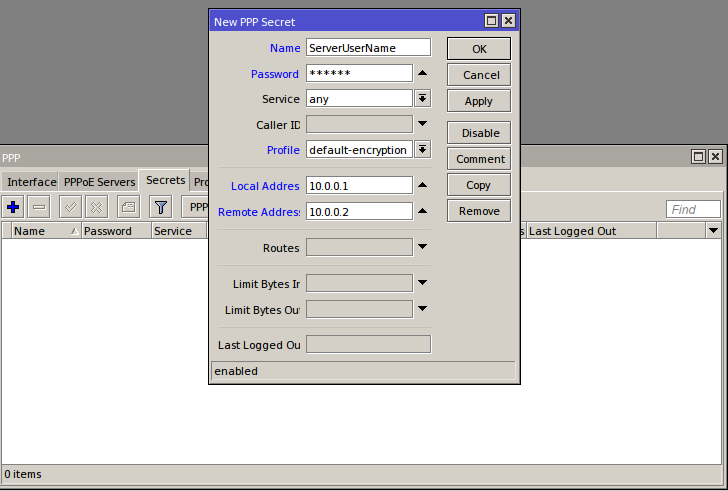The width and height of the screenshot is (728, 491).
Task: Click the comment note icon in toolbar
Action: tap(128, 207)
